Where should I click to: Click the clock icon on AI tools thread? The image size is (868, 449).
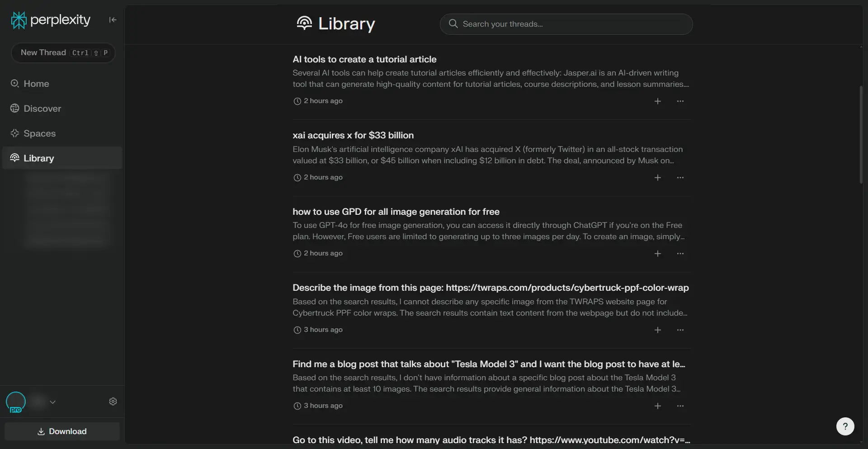(x=297, y=101)
